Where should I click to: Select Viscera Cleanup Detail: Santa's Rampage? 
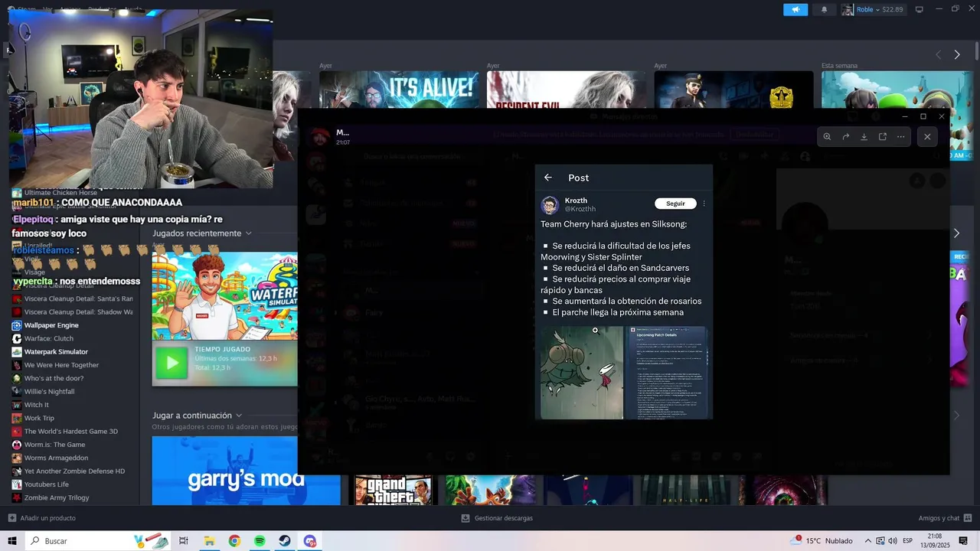pyautogui.click(x=78, y=298)
